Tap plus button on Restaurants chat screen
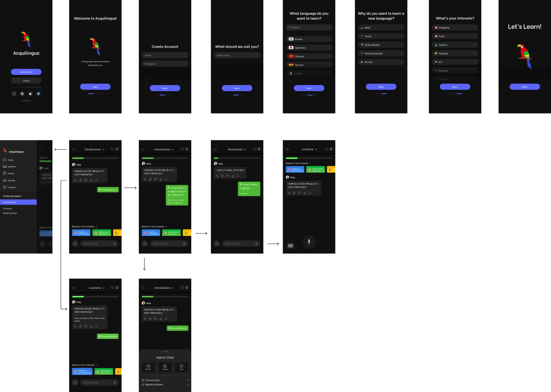This screenshot has height=392, width=551. pyautogui.click(x=217, y=244)
